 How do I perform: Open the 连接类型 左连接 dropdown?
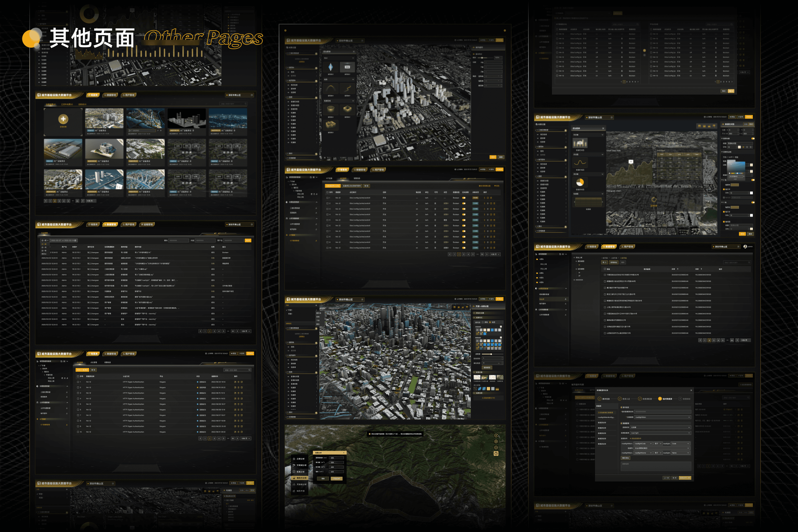660,428
